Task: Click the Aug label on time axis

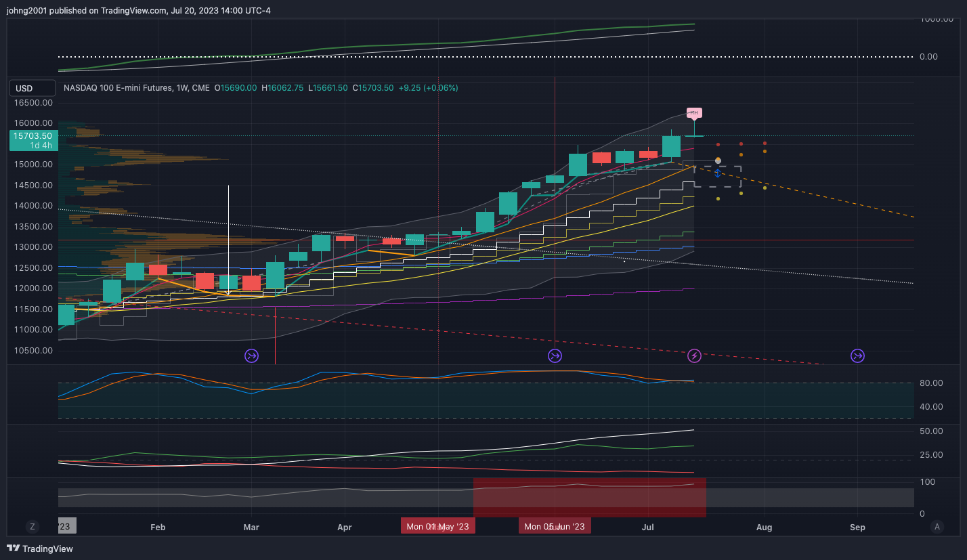Action: click(x=764, y=526)
